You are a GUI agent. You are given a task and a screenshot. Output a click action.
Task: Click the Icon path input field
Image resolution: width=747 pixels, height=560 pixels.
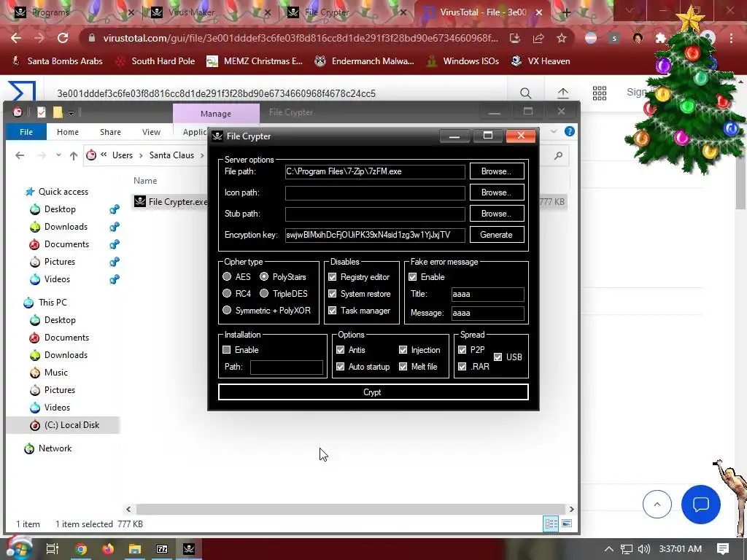click(375, 192)
